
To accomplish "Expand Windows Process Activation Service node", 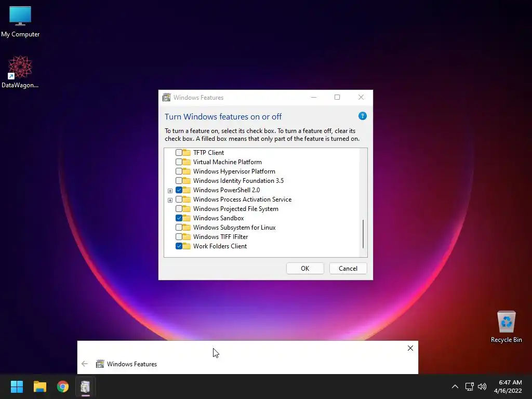I will point(170,200).
